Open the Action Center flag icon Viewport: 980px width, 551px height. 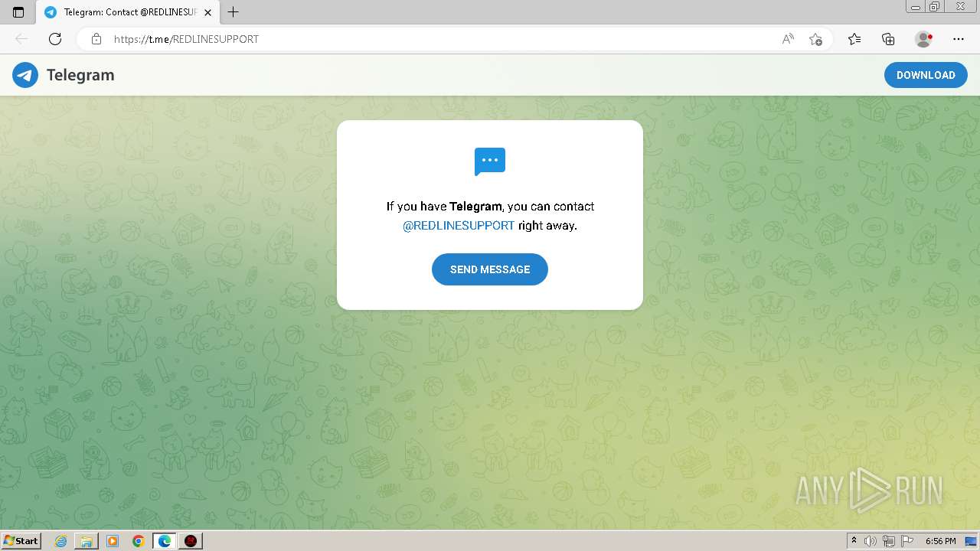[x=907, y=541]
